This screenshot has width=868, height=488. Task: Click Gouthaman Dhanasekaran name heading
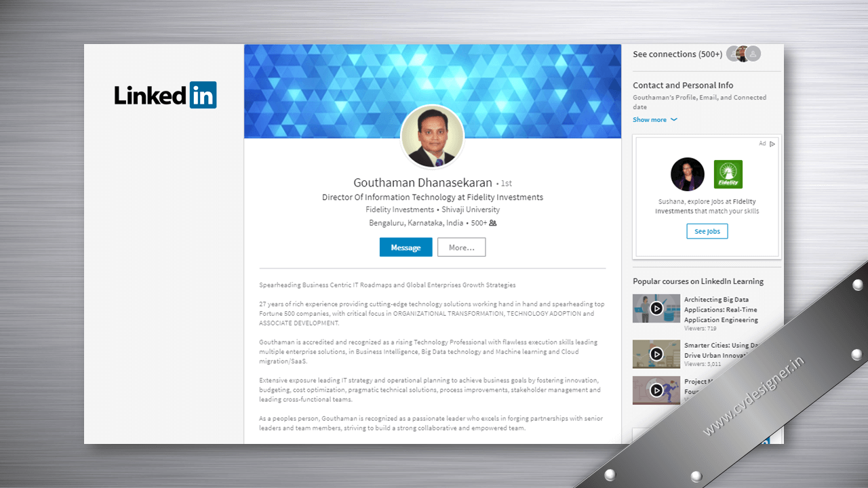(423, 182)
